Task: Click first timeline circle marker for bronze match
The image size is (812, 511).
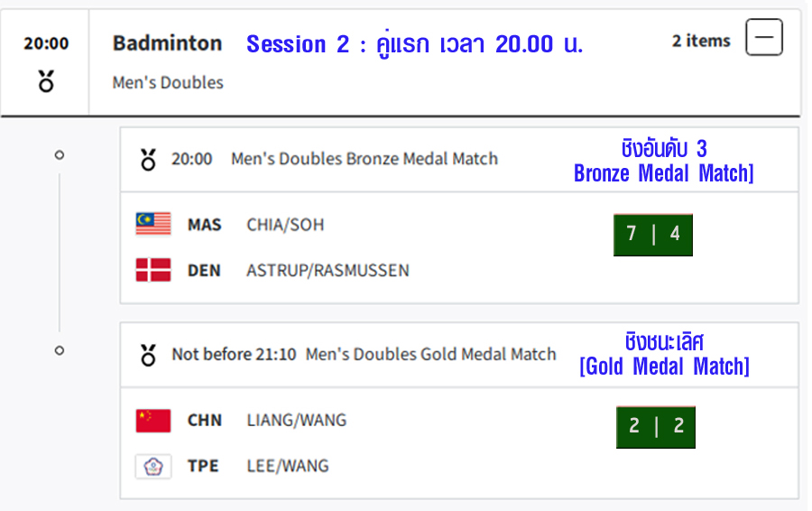Action: pos(60,155)
